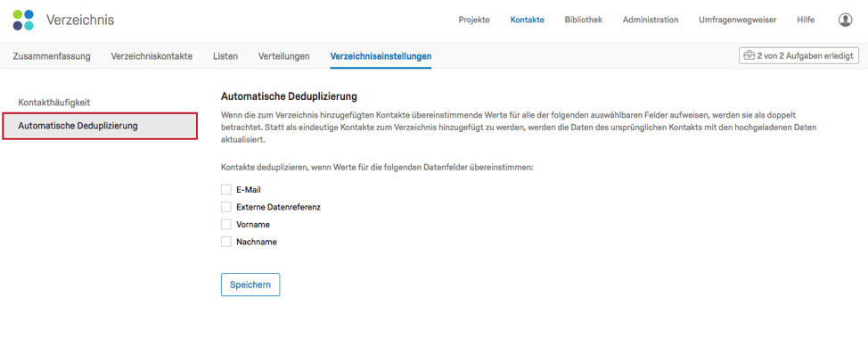Click the briefcase icon in tasks badge
The height and width of the screenshot is (347, 868).
[749, 56]
